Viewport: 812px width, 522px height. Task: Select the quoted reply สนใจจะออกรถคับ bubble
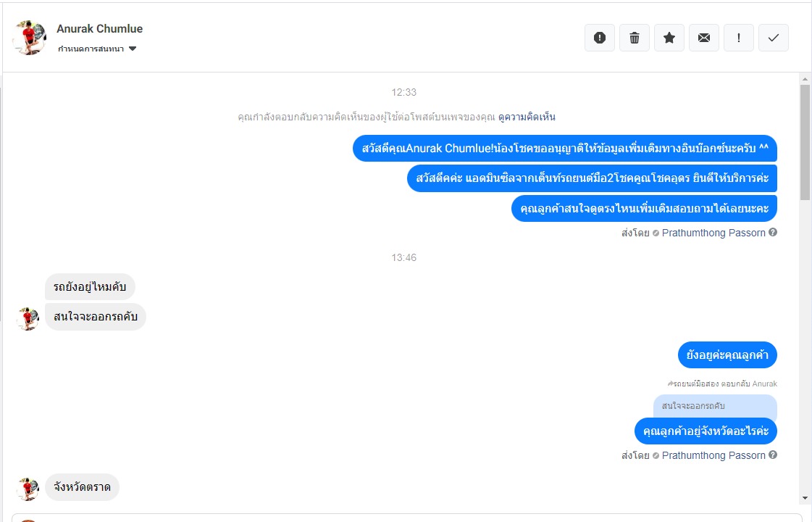pos(715,406)
